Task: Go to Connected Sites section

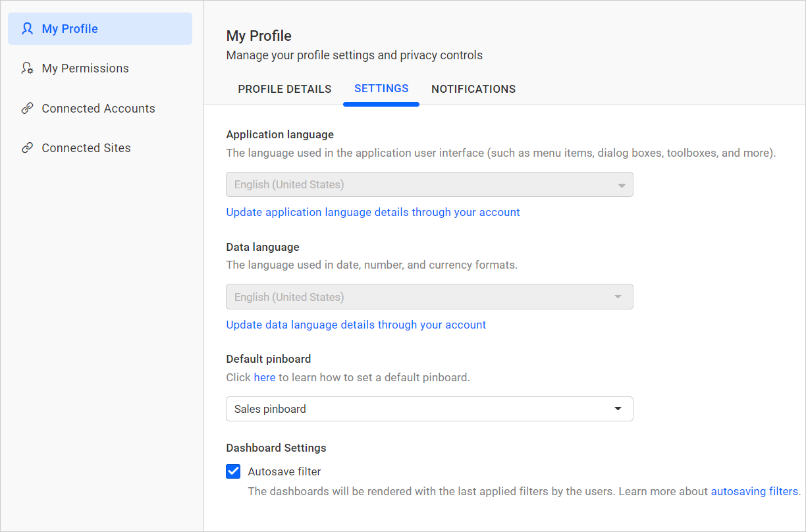Action: 86,147
